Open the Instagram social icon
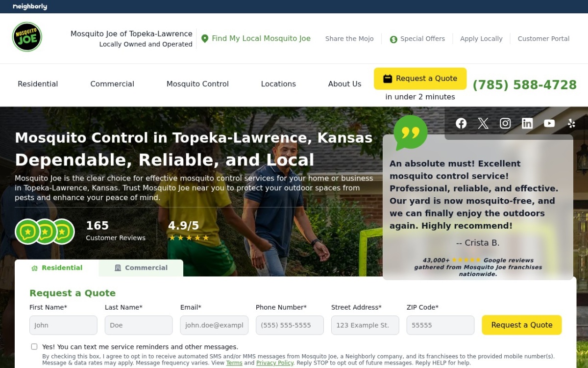Viewport: 588px width, 368px height. click(505, 123)
